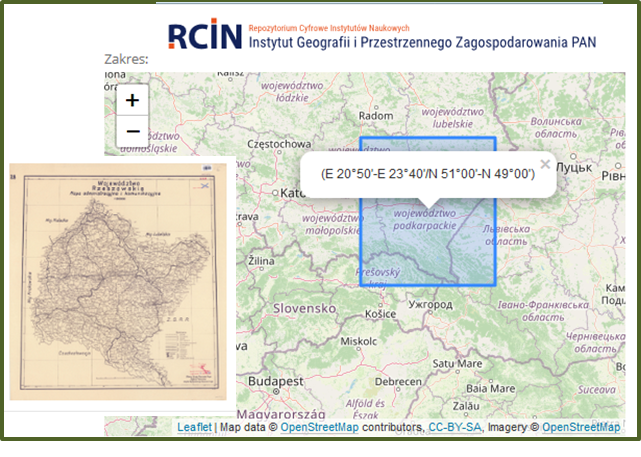641x457 pixels.
Task: Click the RCIN logo
Action: (x=204, y=35)
